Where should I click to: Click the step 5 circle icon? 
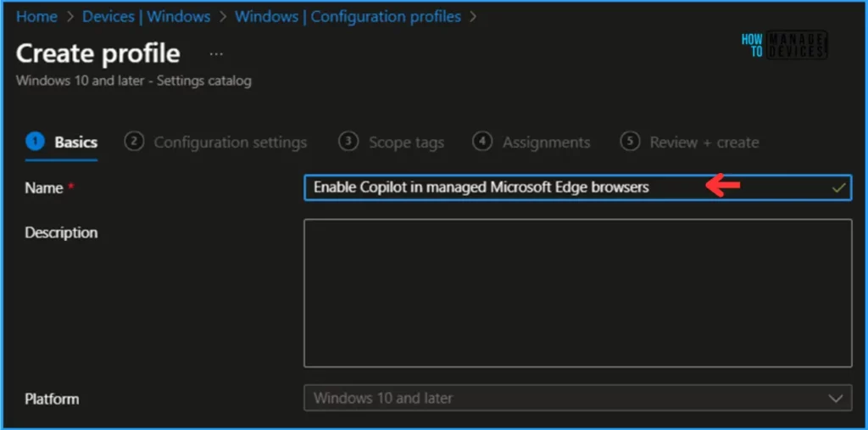(x=630, y=142)
